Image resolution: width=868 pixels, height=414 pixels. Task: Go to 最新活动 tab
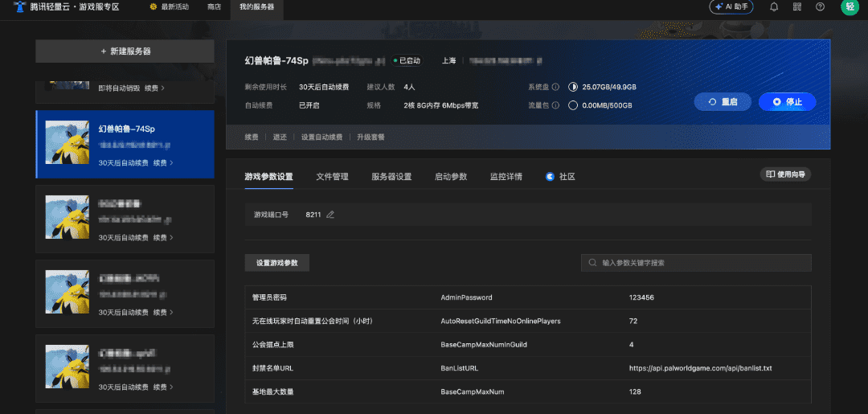[x=170, y=7]
